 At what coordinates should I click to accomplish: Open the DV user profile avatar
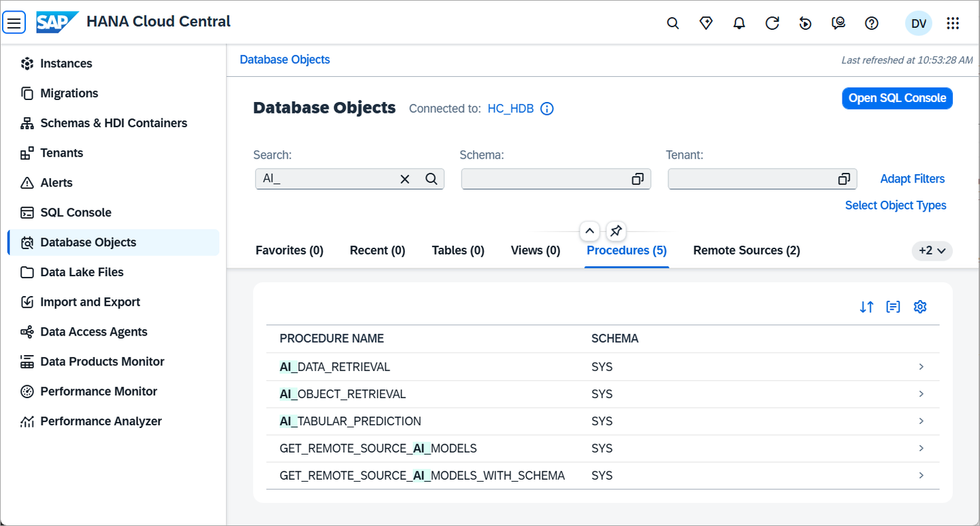[x=919, y=23]
